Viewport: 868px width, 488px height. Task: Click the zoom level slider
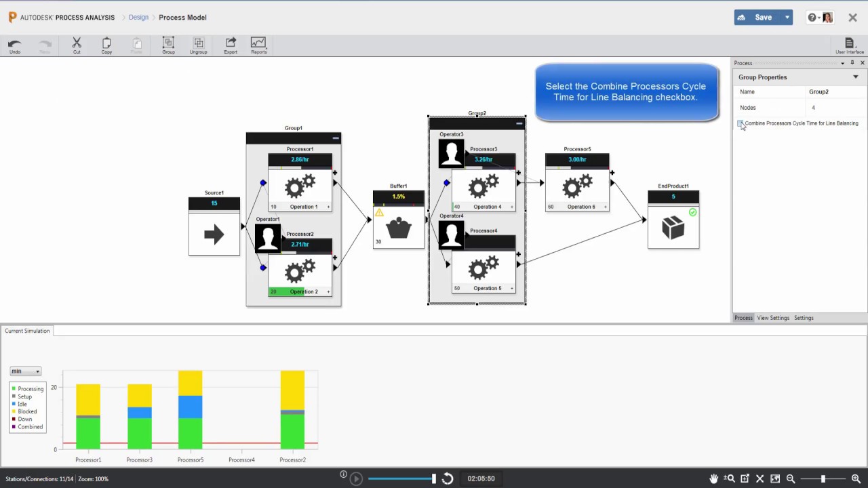pyautogui.click(x=823, y=479)
